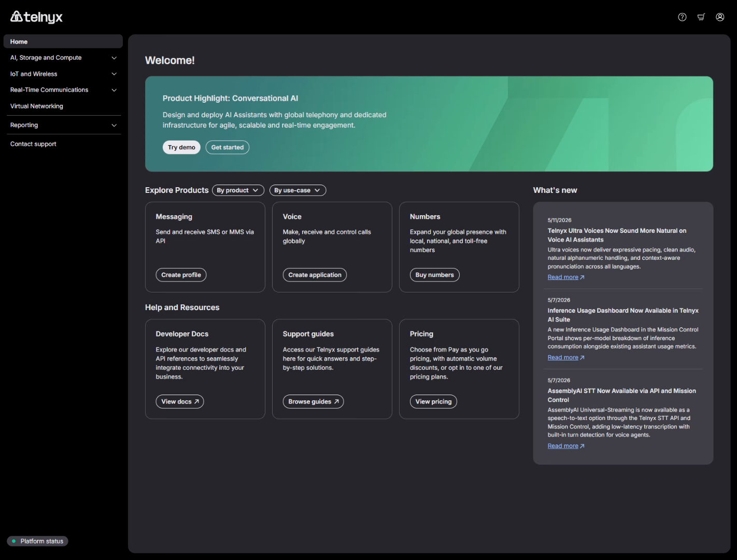Open Virtual Networking in the sidebar
The height and width of the screenshot is (560, 737).
tap(63, 106)
